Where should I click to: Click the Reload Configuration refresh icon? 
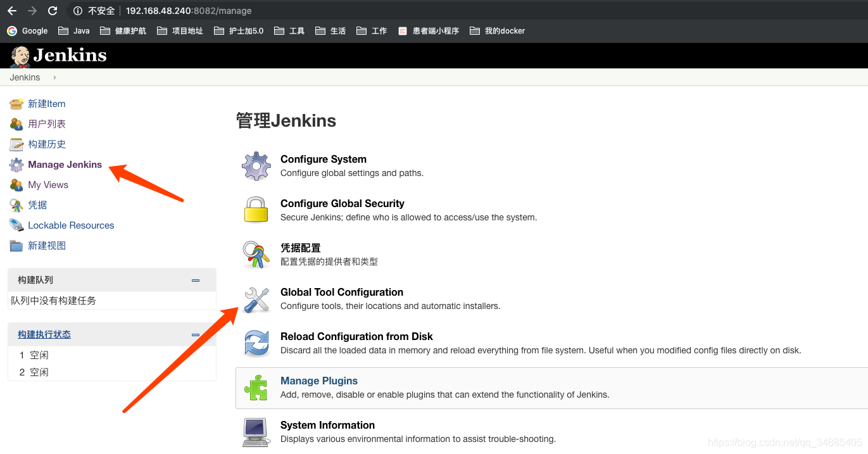pos(256,343)
